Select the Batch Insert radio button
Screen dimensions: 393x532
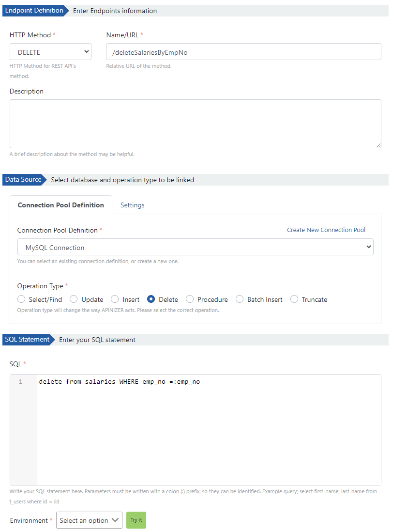[x=240, y=299]
